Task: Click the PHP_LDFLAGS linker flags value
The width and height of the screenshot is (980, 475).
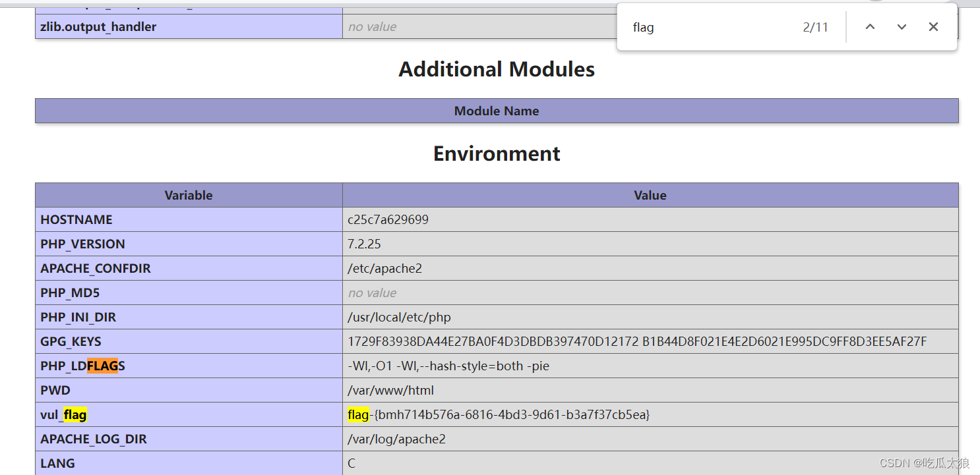Action: click(448, 366)
